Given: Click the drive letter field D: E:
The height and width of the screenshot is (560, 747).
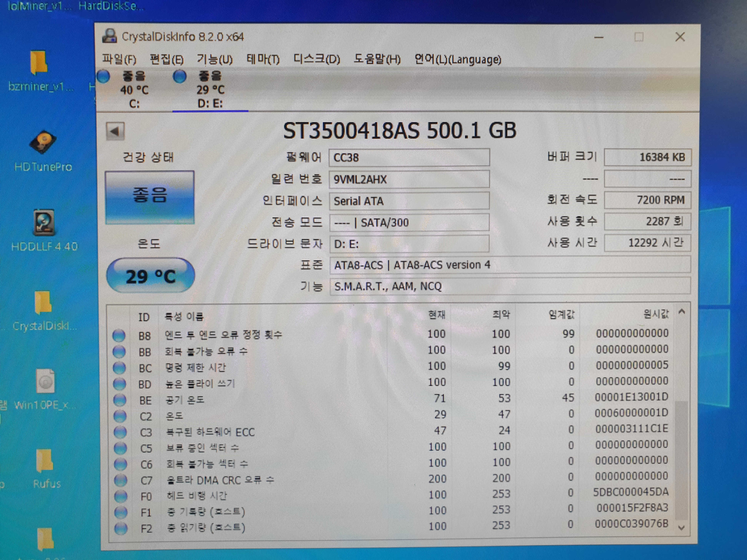Looking at the screenshot, I should [409, 244].
